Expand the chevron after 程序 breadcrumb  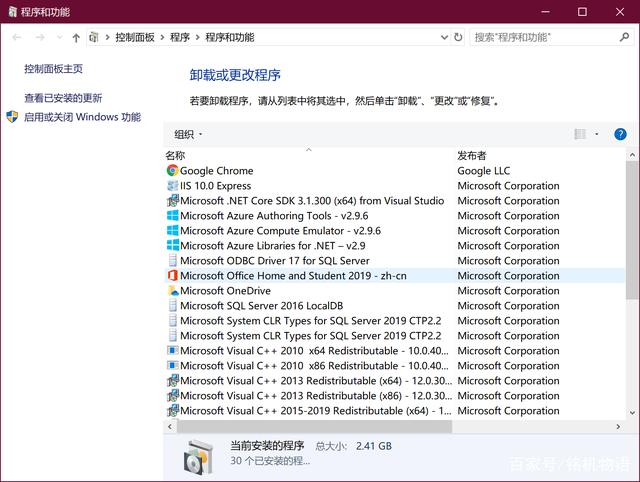(x=198, y=38)
